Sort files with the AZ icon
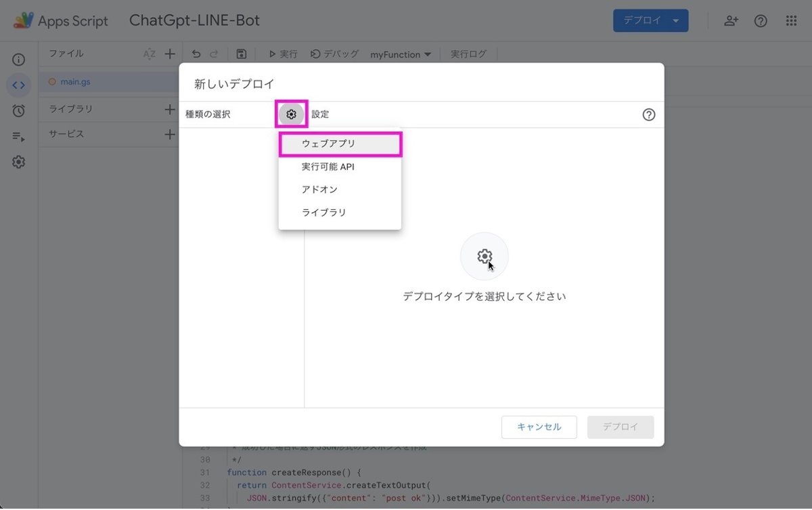The width and height of the screenshot is (812, 510). point(150,54)
